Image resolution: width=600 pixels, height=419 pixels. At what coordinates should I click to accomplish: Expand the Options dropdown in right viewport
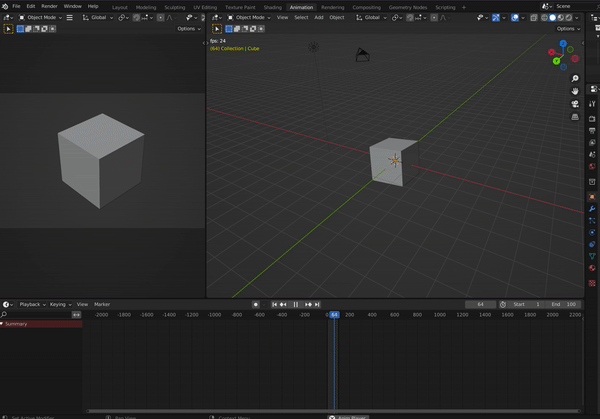coord(566,29)
